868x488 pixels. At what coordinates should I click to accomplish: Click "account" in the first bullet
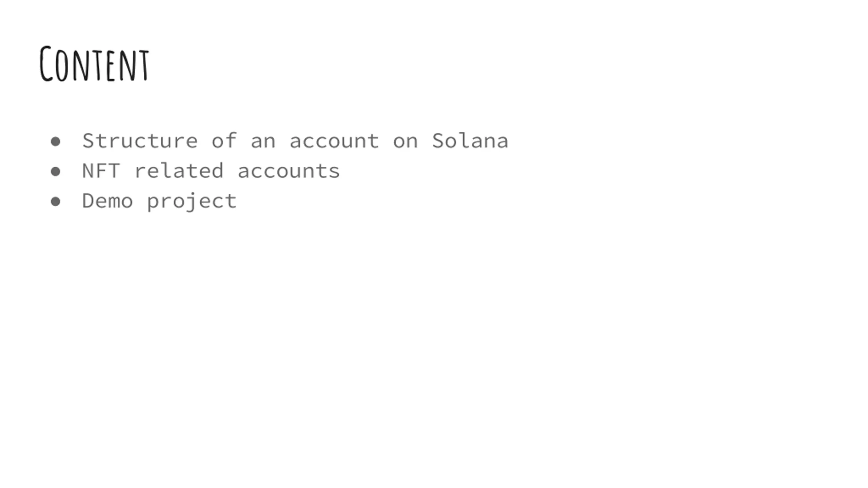point(334,141)
